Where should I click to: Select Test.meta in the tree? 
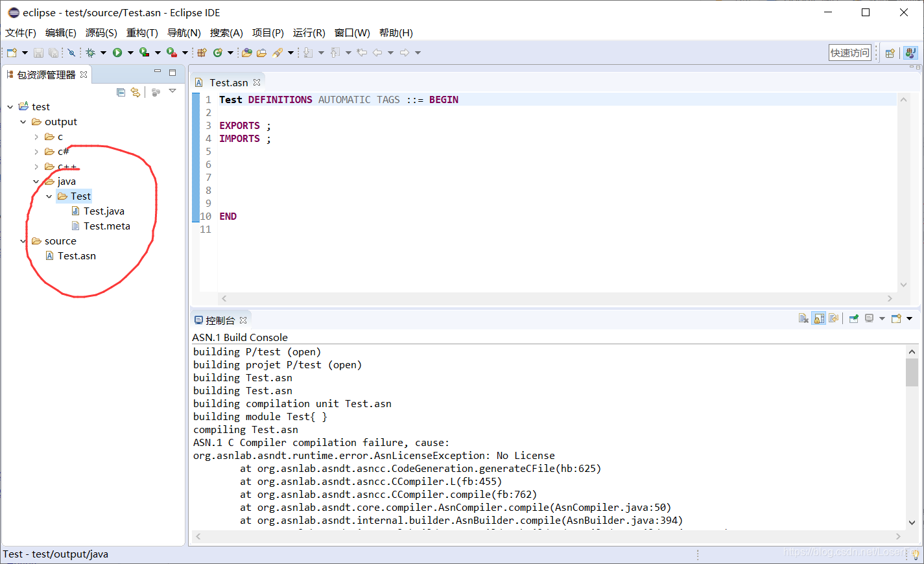tap(107, 226)
